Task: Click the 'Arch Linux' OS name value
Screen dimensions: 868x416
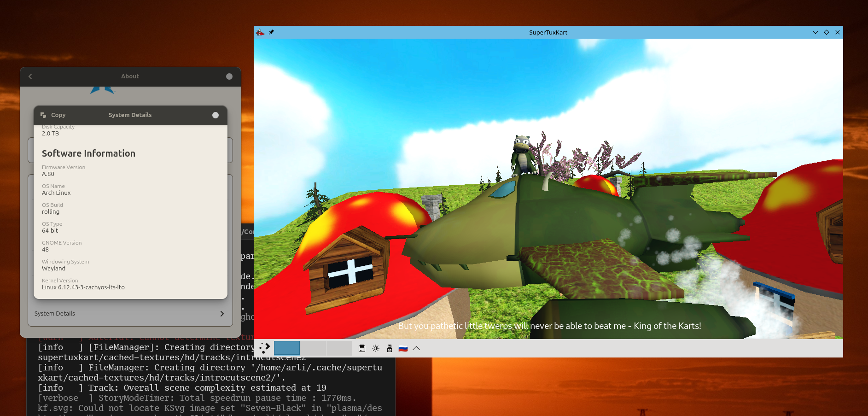Action: coord(56,193)
